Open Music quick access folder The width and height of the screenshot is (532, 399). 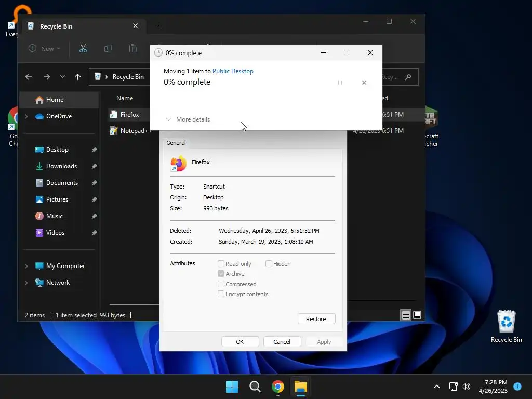click(x=49, y=216)
